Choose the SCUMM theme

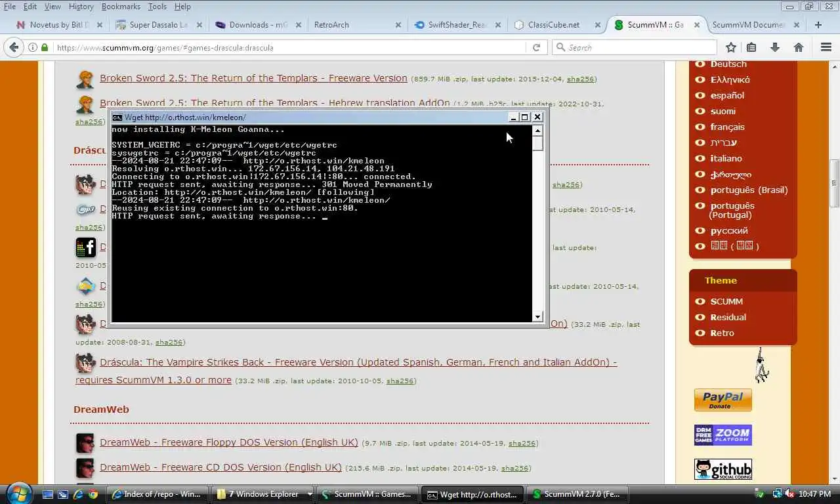[x=726, y=301]
